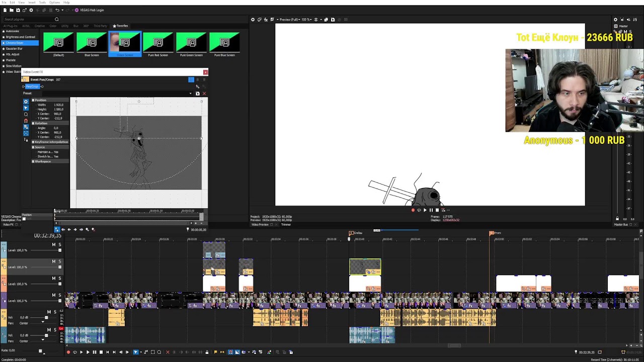Screen dimensions: 644x362
Task: Toggle snapping magnet in timeline toolbar
Action: pyautogui.click(x=230, y=352)
